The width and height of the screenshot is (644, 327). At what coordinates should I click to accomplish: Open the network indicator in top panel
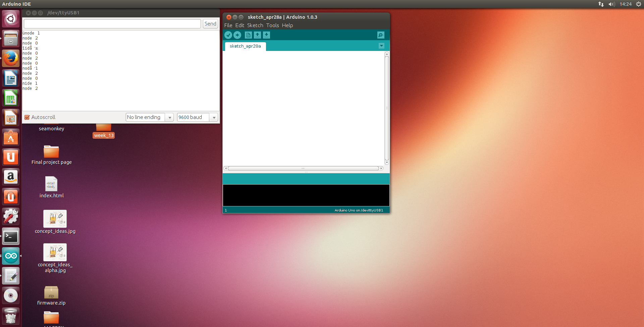601,4
